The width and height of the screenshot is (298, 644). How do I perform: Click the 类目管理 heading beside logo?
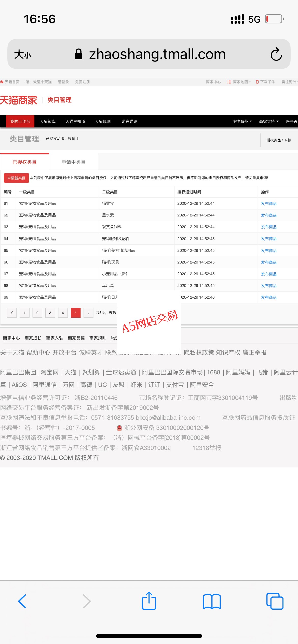59,100
